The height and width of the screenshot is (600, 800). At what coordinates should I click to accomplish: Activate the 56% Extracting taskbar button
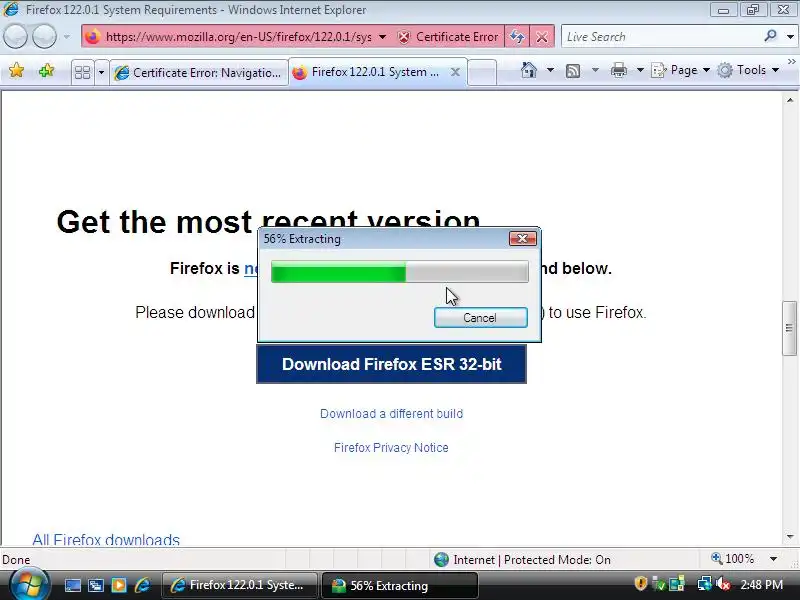coord(399,585)
